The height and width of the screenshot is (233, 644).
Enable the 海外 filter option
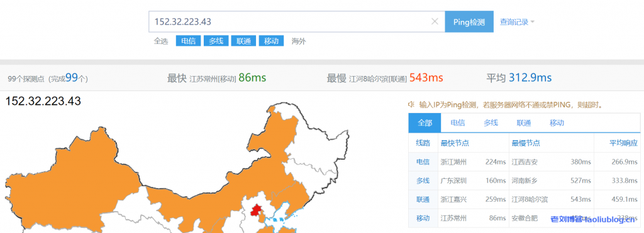[x=299, y=41]
